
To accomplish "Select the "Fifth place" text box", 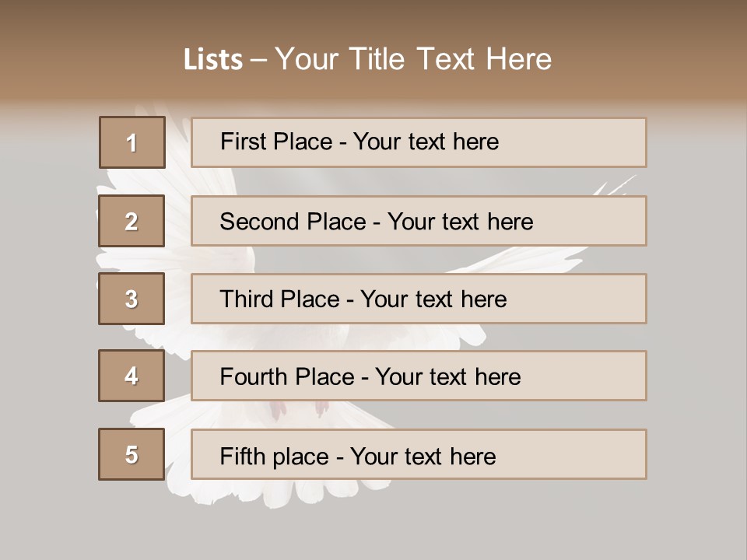I will pos(419,454).
